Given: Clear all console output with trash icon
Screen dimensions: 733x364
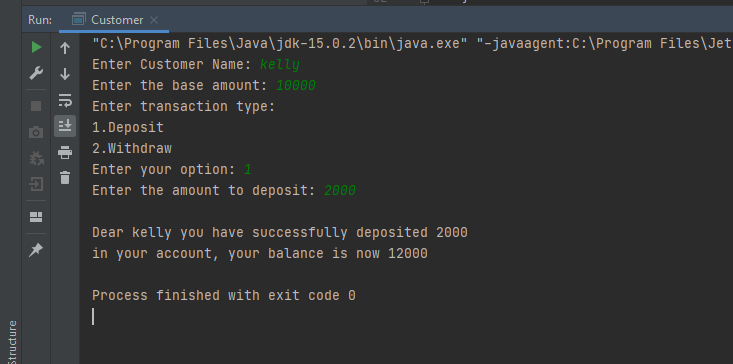Looking at the screenshot, I should coord(65,178).
